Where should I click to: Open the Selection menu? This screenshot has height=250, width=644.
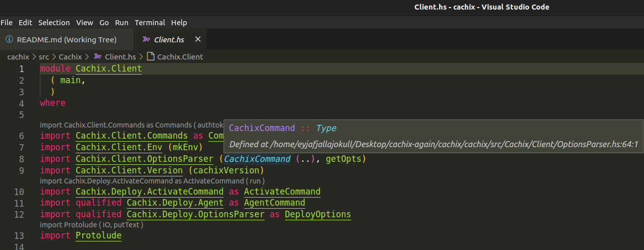click(54, 23)
